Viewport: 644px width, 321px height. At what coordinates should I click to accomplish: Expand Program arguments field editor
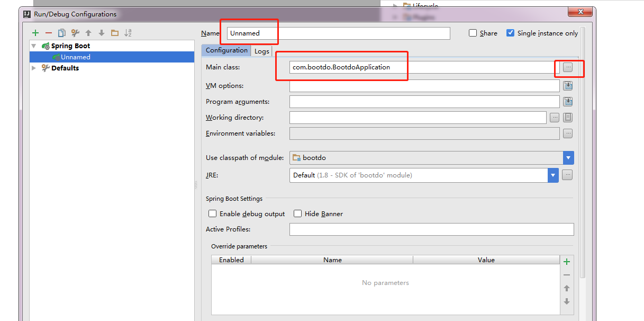tap(568, 102)
